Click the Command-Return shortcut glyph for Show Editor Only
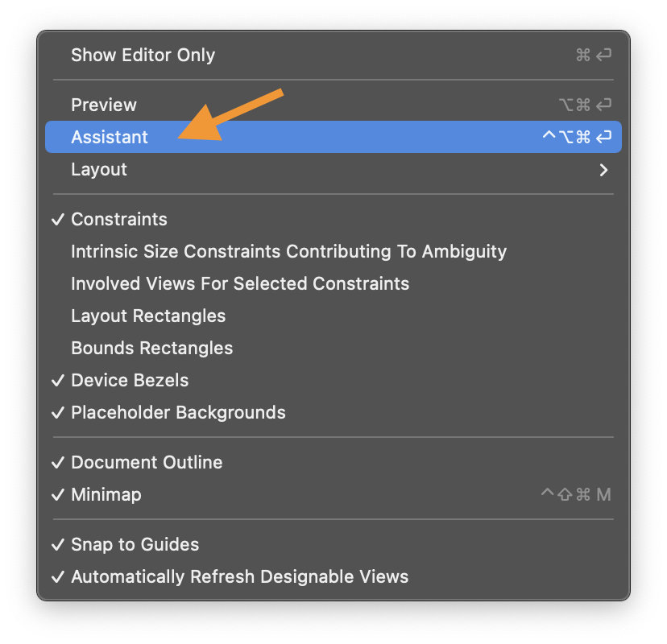The image size is (667, 644). tap(594, 56)
